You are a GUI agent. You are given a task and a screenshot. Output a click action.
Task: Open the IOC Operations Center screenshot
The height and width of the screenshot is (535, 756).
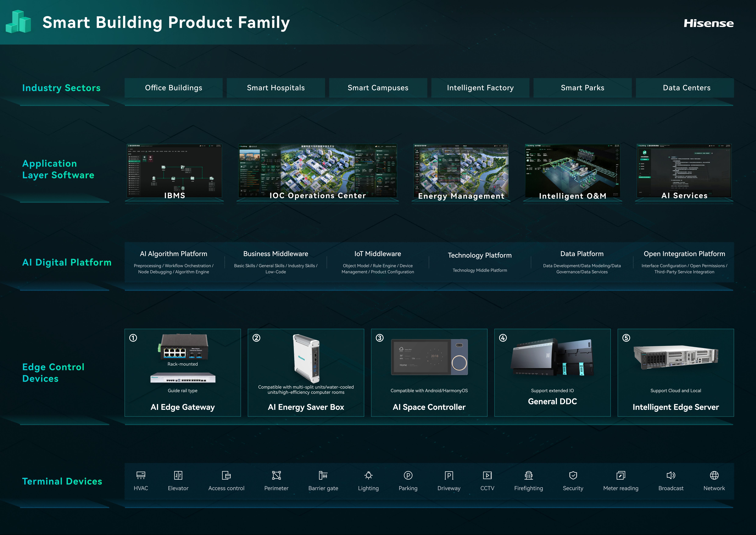[318, 171]
